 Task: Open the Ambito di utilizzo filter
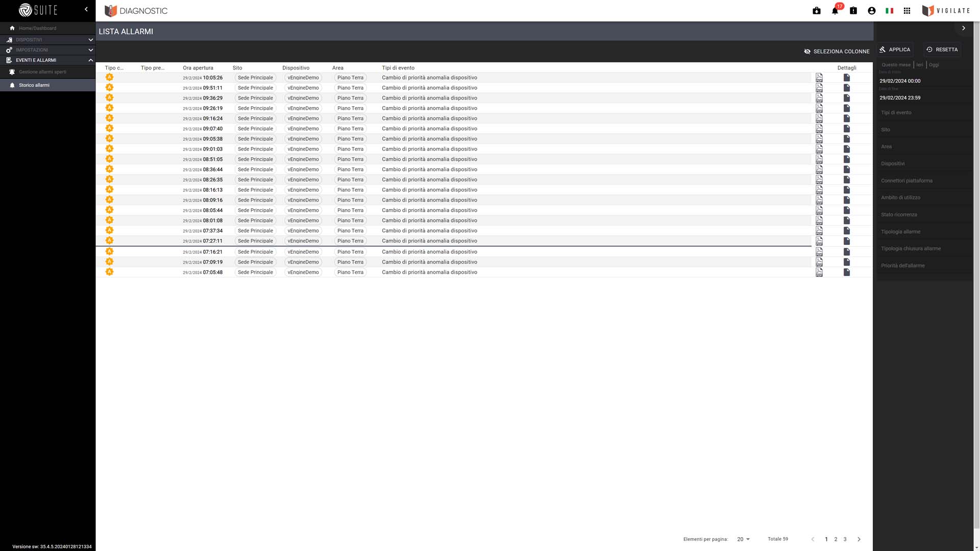(925, 197)
